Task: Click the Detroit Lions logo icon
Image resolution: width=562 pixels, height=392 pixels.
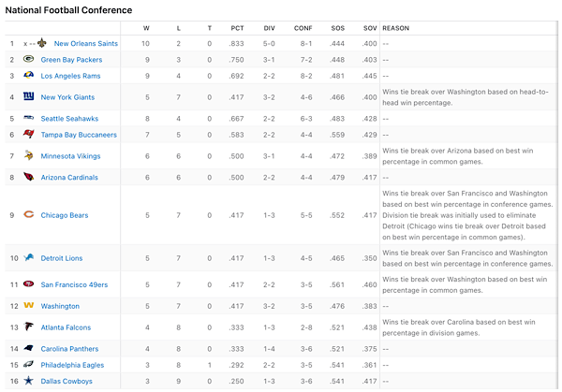Action: pos(29,257)
